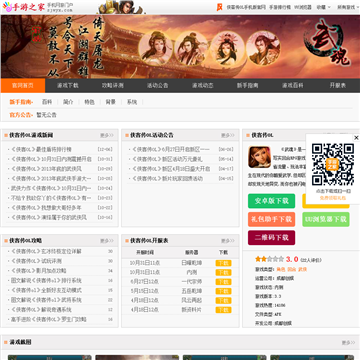Image resolution: width=360 pixels, height=360 pixels.
Task: Open the 收藏 dropdown in top bar
Action: 323,7
